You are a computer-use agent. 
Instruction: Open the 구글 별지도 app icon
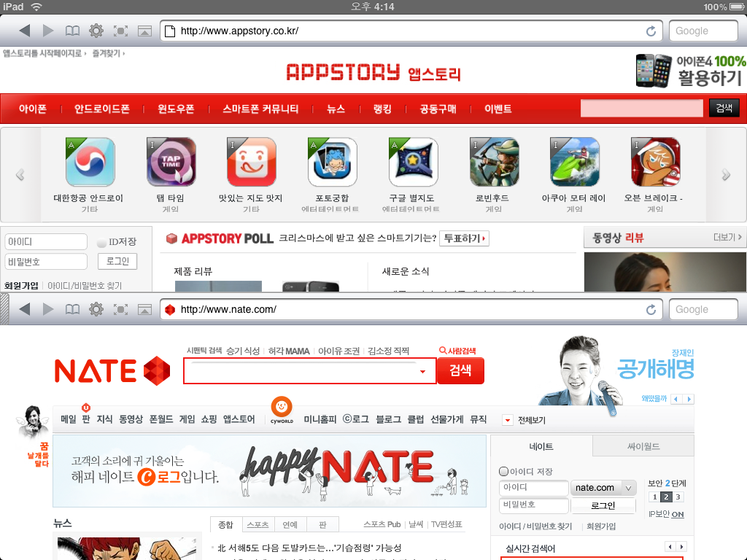pos(413,162)
